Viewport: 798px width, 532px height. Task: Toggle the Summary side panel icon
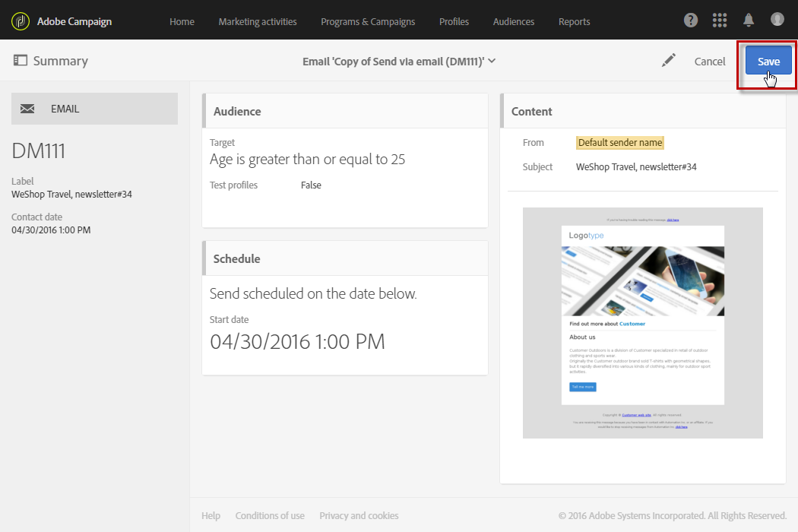point(21,61)
